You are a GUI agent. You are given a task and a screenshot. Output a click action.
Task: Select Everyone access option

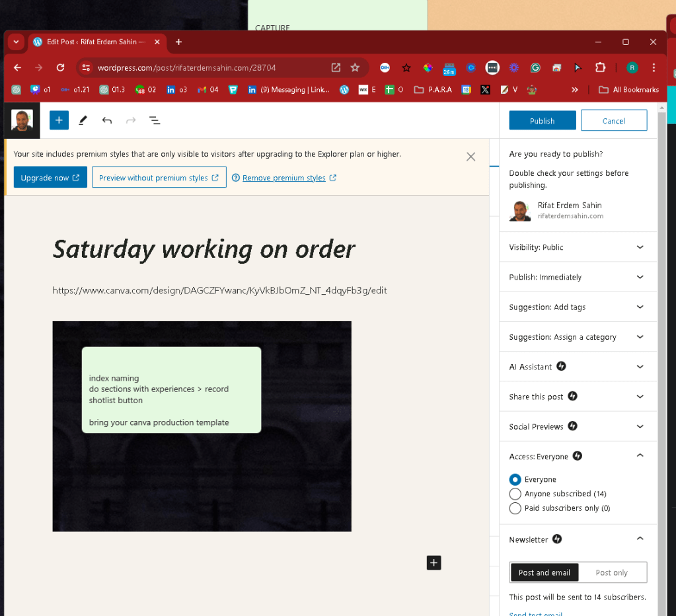click(x=515, y=479)
